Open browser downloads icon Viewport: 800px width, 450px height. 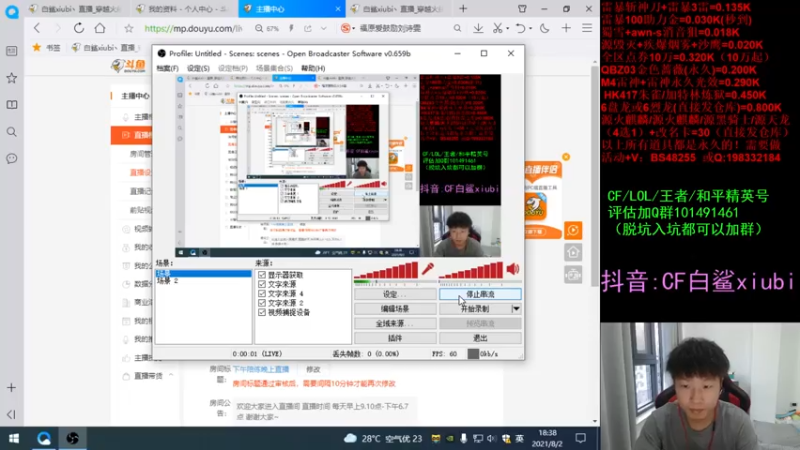[478, 29]
